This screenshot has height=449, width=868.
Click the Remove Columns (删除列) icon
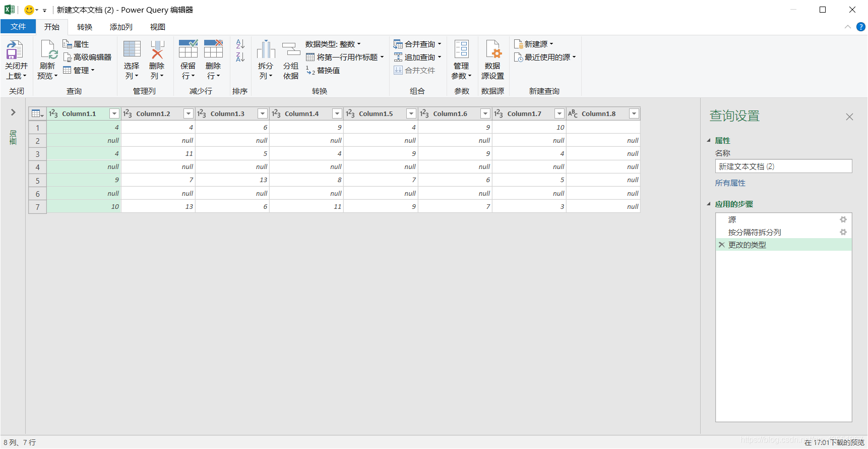[157, 49]
